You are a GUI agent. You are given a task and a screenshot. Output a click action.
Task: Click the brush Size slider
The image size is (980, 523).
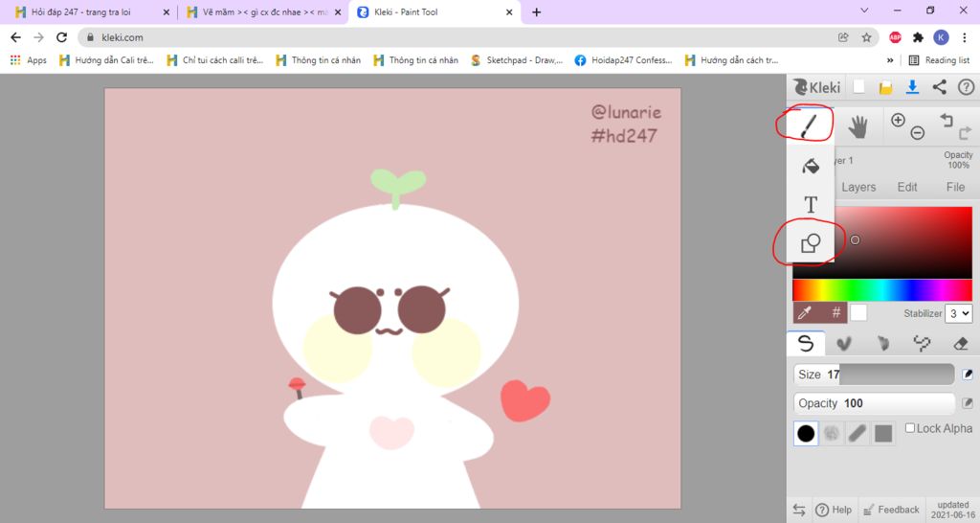pos(874,375)
